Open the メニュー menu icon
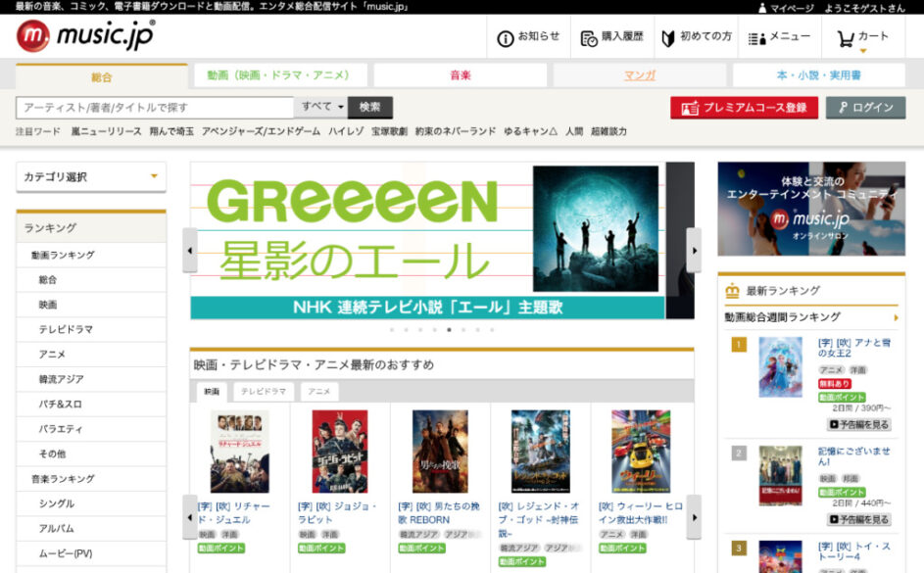 tap(756, 39)
